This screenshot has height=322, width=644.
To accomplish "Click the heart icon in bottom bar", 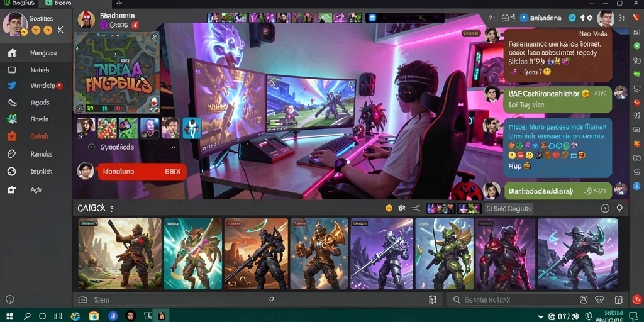I will point(599,300).
